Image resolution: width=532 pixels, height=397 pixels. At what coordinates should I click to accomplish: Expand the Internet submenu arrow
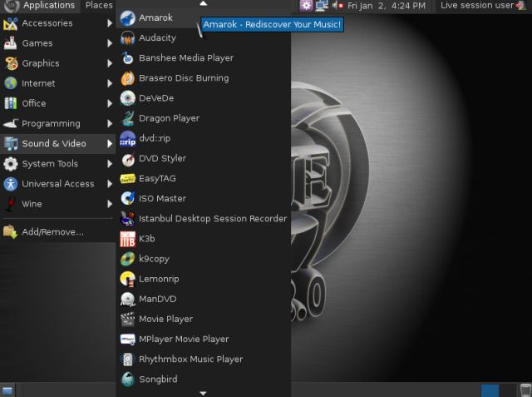click(110, 83)
